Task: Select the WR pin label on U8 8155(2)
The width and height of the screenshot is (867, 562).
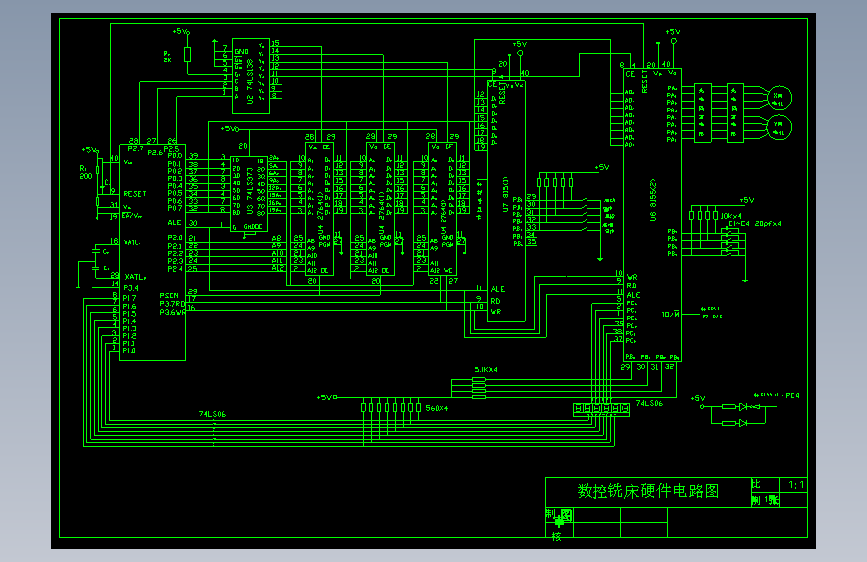Action: (632, 277)
